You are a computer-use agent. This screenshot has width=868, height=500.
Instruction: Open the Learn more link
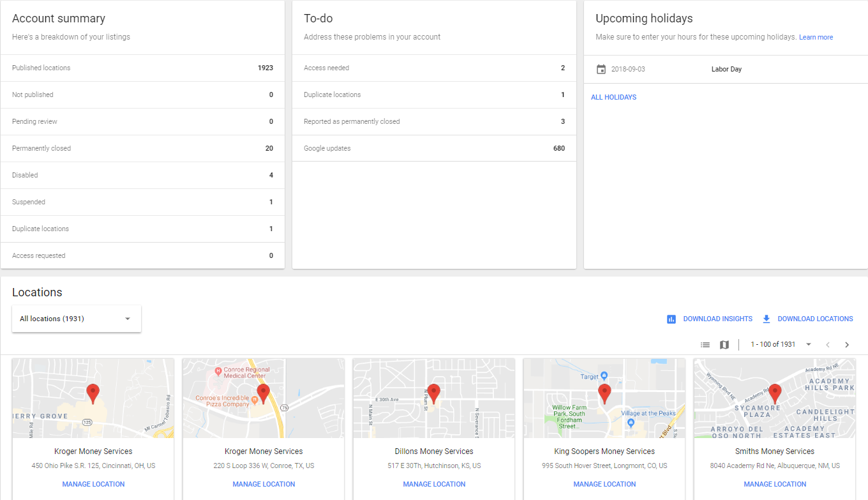tap(816, 37)
